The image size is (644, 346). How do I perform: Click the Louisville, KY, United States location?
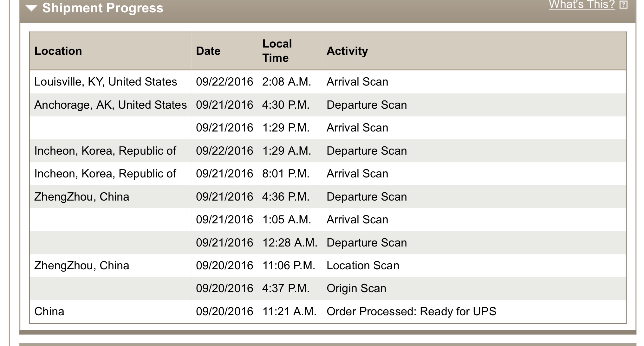pos(106,82)
